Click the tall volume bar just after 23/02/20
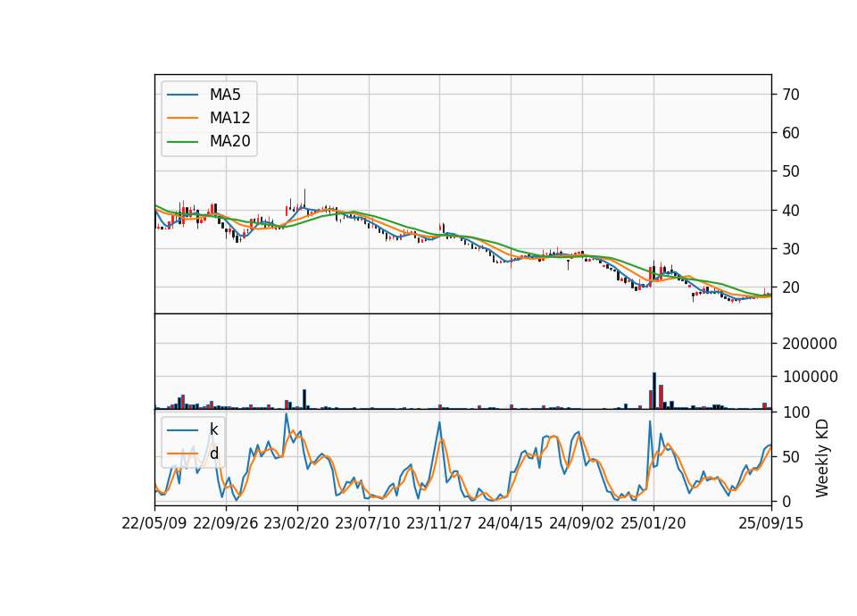Viewport: 857px width, 616px height. (x=304, y=399)
